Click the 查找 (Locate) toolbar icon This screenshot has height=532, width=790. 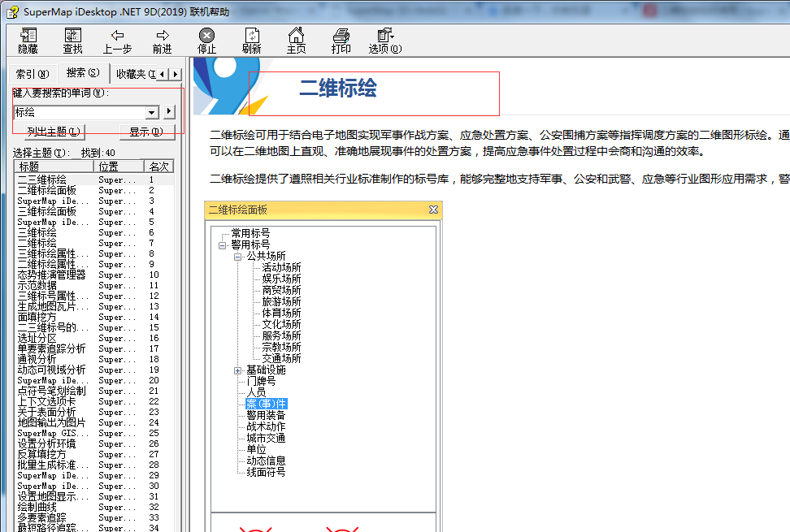click(x=72, y=41)
